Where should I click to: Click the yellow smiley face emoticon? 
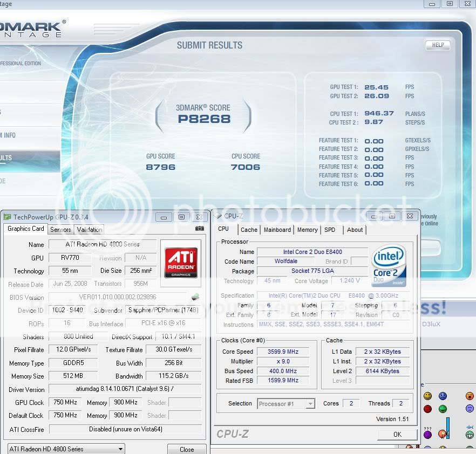point(427,396)
